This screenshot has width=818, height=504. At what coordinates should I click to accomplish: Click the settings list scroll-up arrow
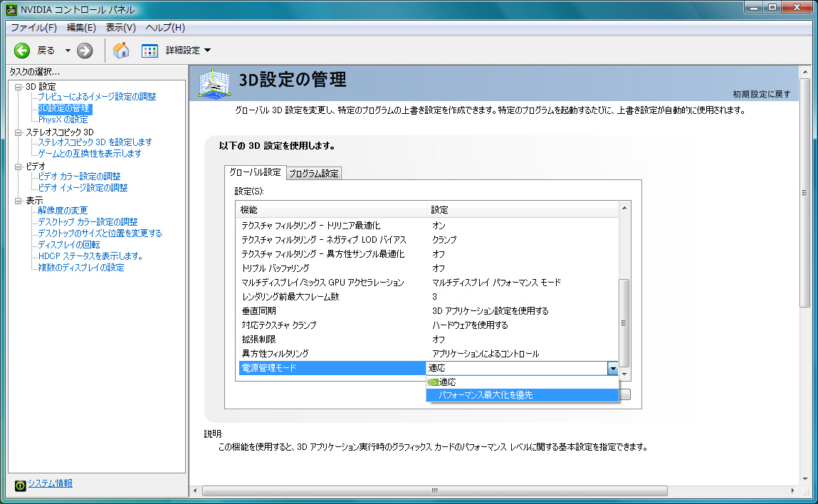point(624,208)
